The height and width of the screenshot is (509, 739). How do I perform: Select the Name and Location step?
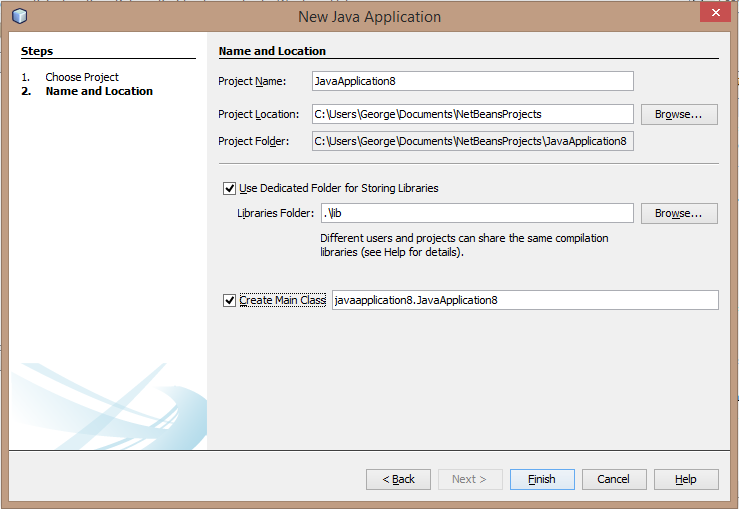(x=99, y=91)
